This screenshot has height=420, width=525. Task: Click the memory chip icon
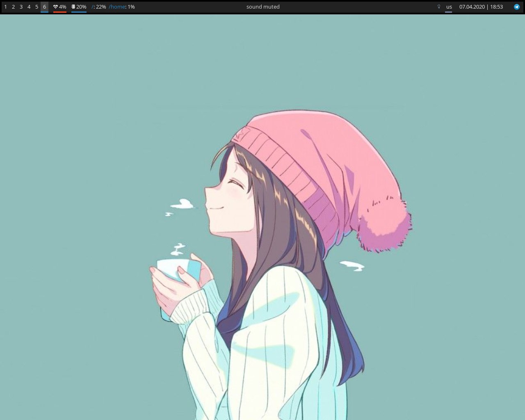point(73,7)
